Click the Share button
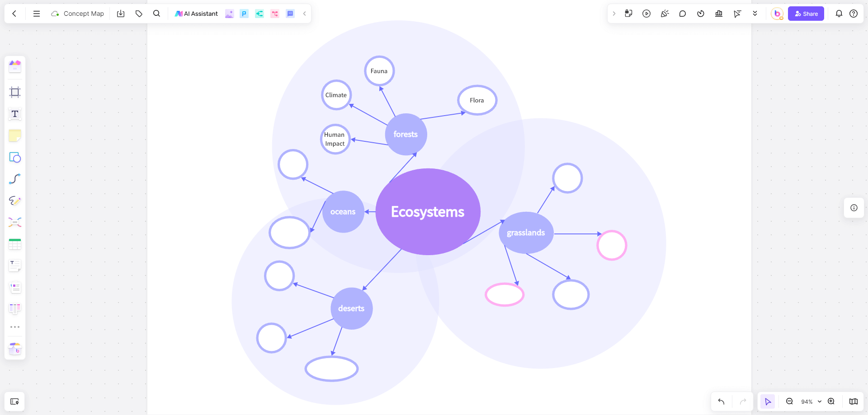This screenshot has width=868, height=415. tap(806, 14)
